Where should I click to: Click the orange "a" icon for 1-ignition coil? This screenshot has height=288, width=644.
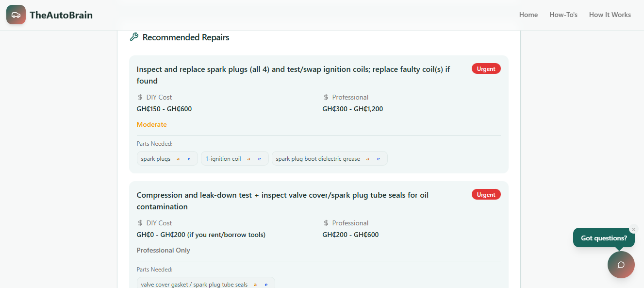click(248, 159)
